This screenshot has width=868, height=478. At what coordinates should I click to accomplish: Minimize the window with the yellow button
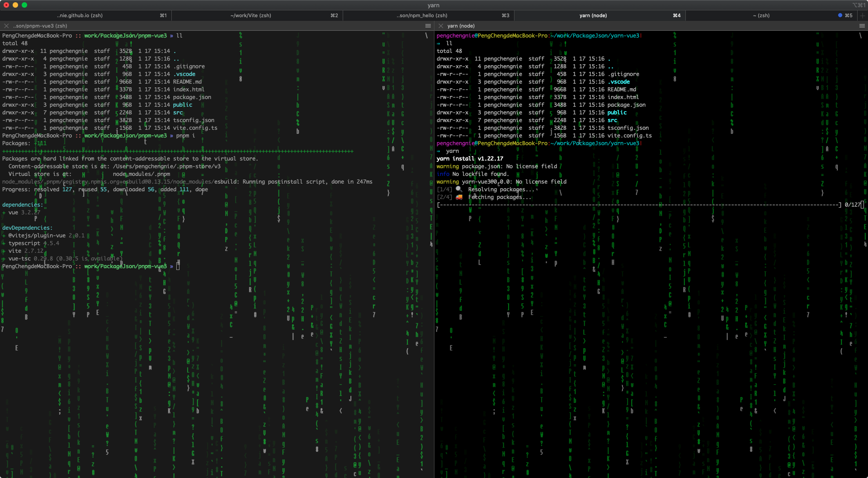(x=15, y=5)
